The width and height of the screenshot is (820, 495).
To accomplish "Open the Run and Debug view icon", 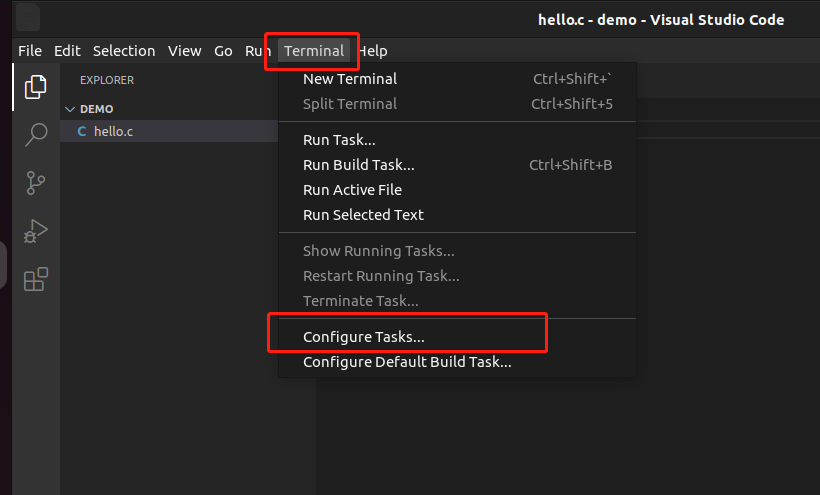I will (35, 231).
